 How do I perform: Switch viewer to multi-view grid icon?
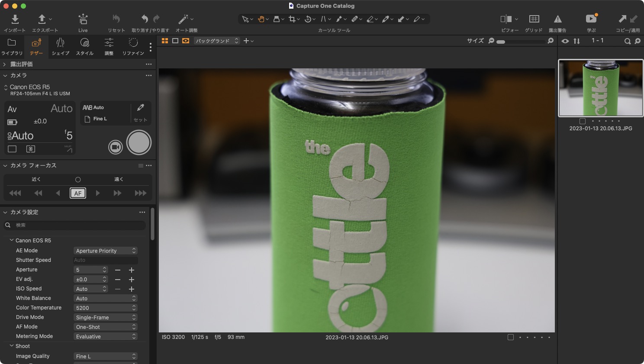tap(165, 41)
